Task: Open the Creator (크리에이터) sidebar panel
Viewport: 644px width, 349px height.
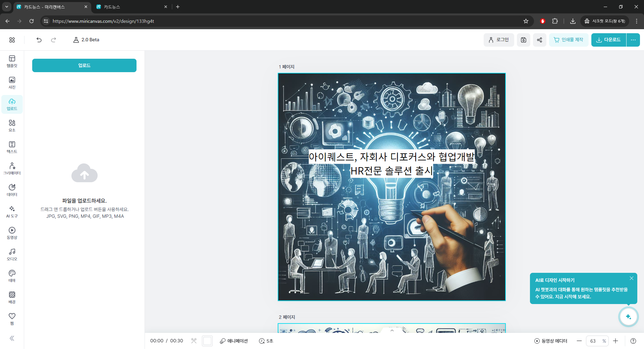Action: (x=12, y=169)
